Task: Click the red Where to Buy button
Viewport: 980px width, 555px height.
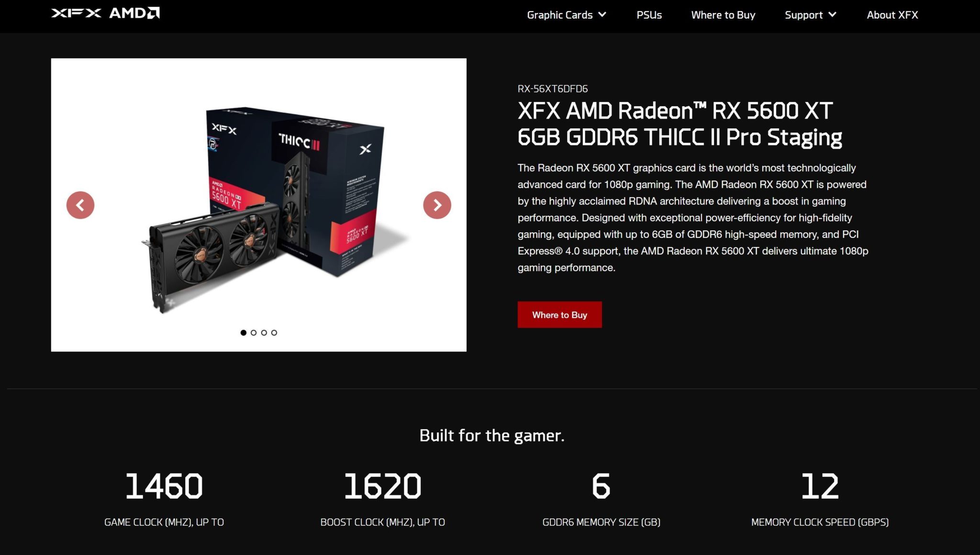Action: pyautogui.click(x=559, y=315)
